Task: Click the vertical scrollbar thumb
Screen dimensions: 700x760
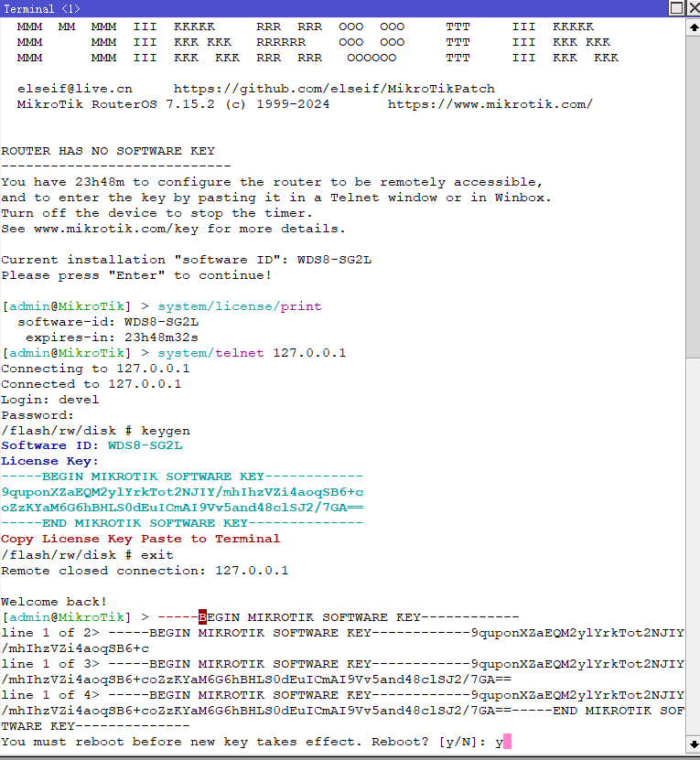Action: (693, 192)
